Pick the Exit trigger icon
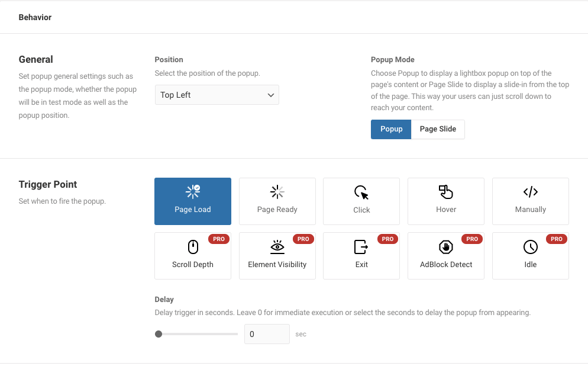Viewport: 588px width, 366px height. tap(361, 247)
